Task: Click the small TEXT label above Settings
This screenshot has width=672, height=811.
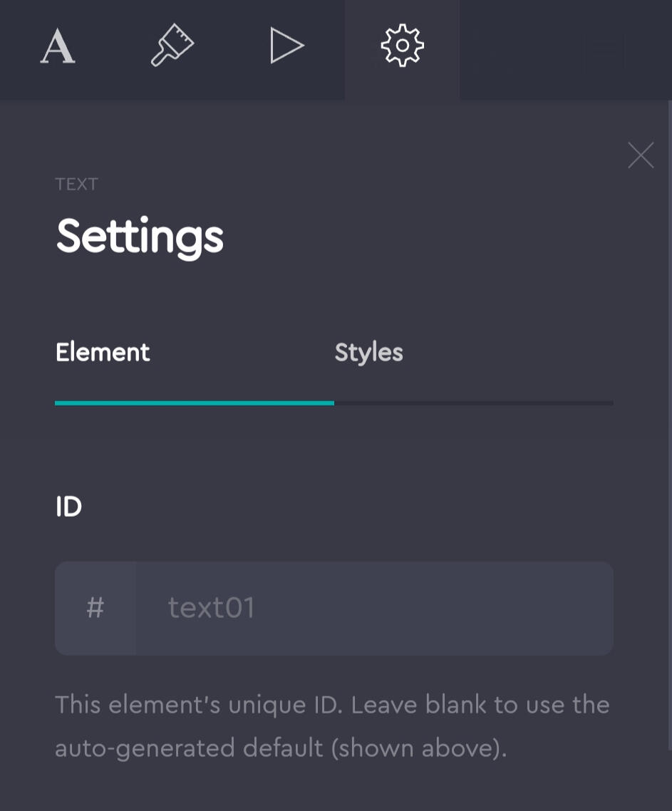Action: 76,185
